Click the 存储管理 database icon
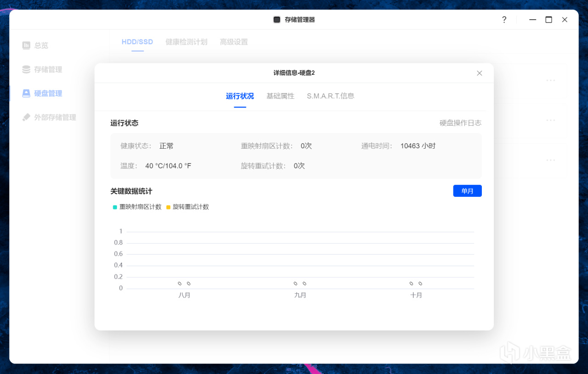The image size is (588, 374). tap(26, 69)
